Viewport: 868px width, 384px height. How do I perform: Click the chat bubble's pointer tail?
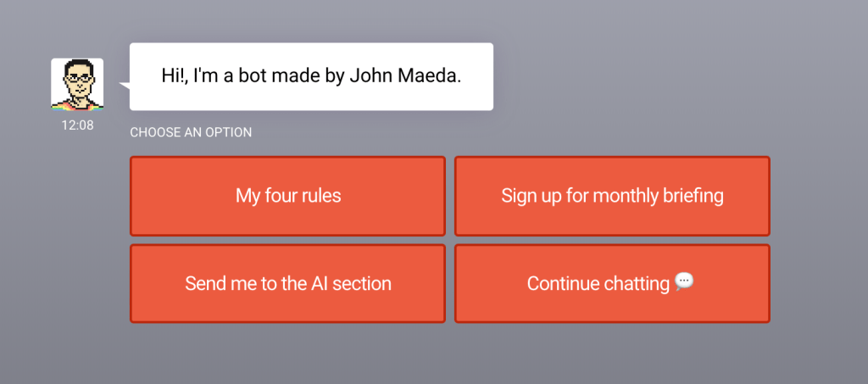tap(125, 84)
